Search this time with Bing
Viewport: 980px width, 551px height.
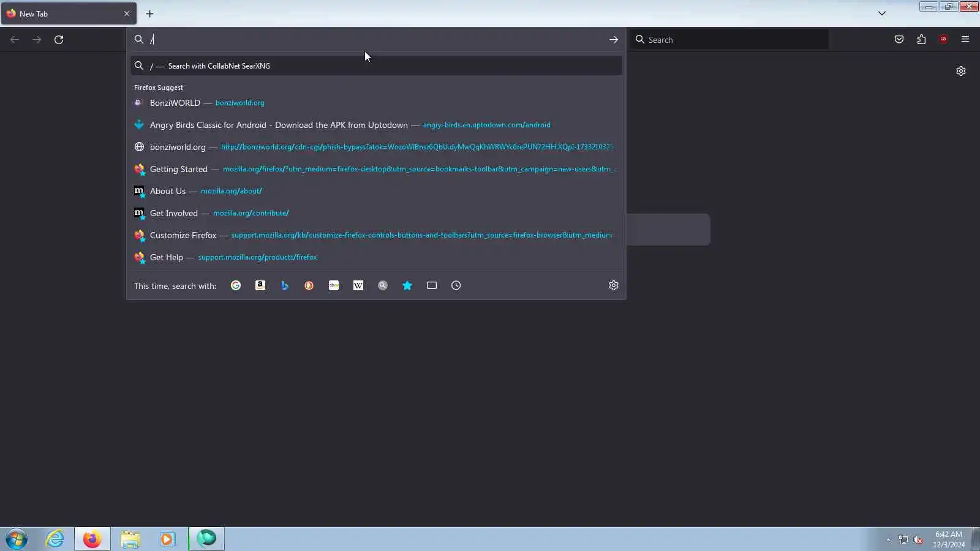pyautogui.click(x=285, y=285)
